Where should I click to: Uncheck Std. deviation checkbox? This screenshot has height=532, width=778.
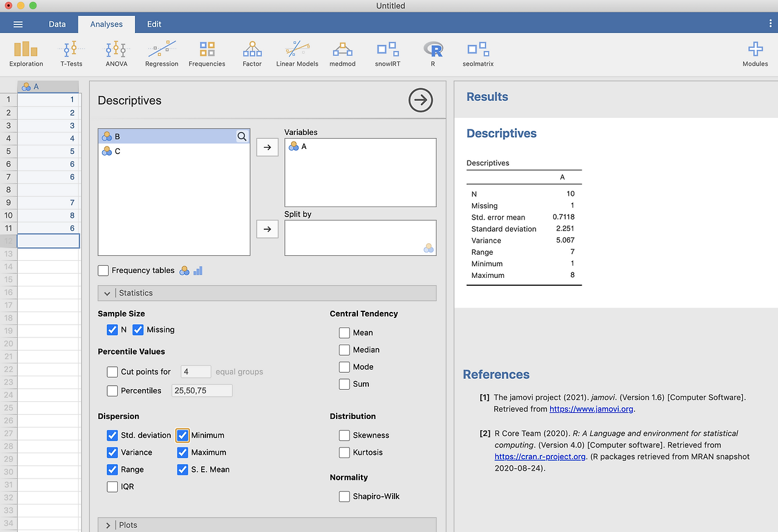[112, 435]
